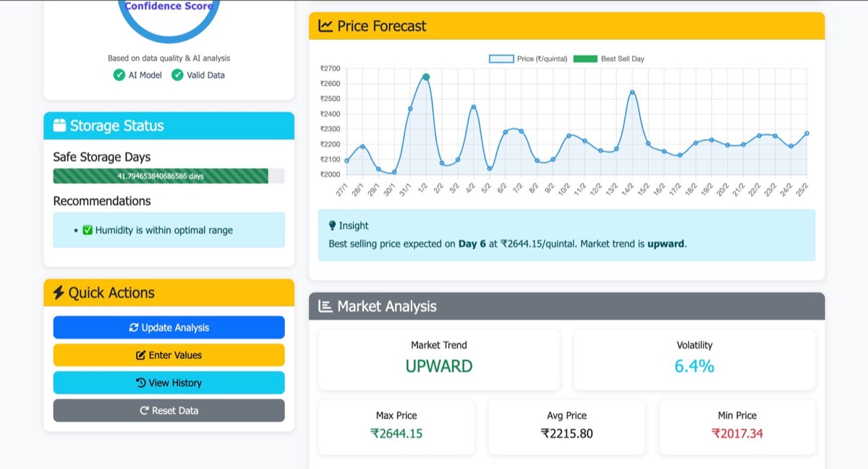Click the Market Trend UPWARD card
Screen dimensions: 868x469
[439, 360]
